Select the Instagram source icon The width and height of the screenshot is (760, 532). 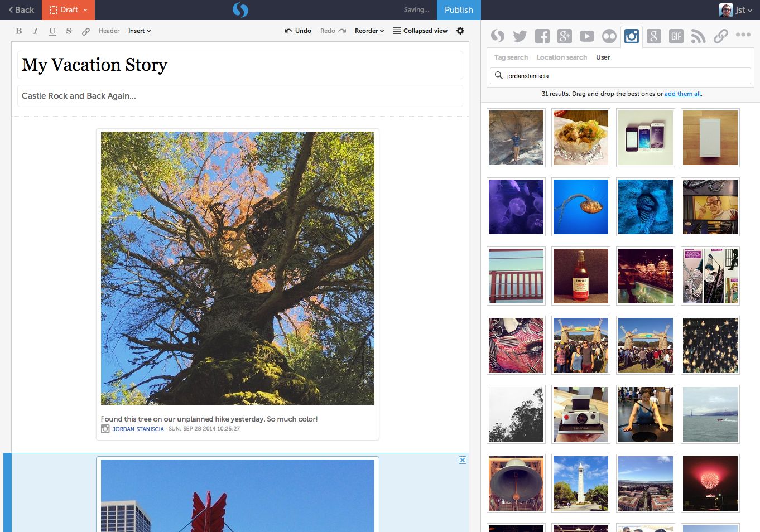[x=632, y=36]
